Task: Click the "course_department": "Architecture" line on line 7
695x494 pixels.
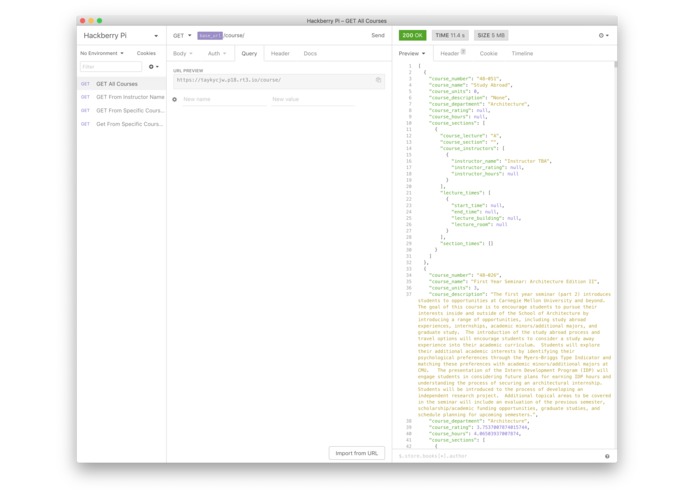Action: coord(479,104)
